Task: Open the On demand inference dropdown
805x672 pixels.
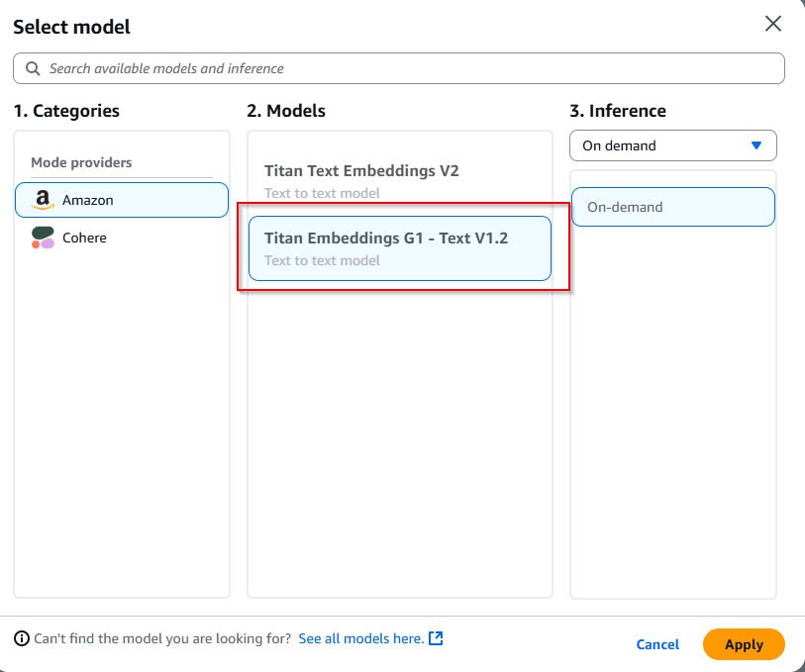Action: [672, 145]
